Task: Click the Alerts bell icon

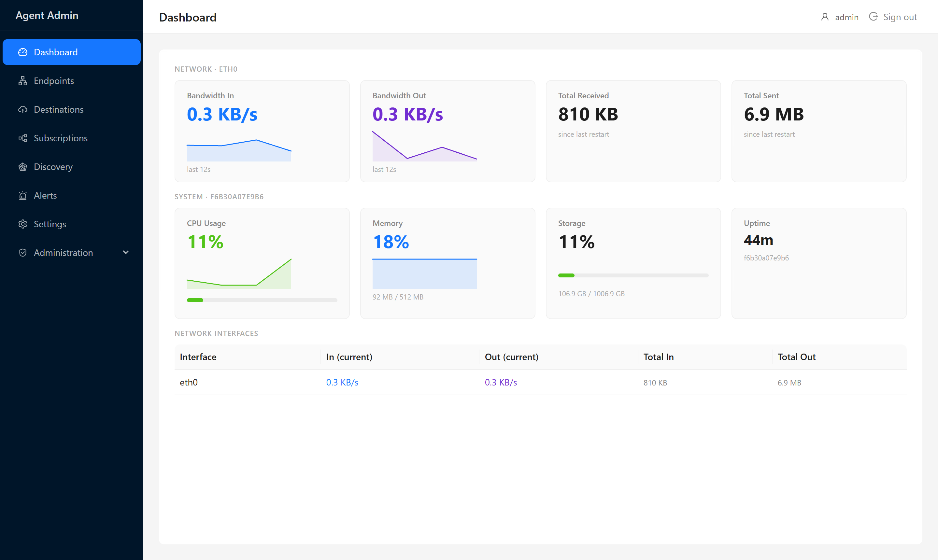Action: (23, 195)
